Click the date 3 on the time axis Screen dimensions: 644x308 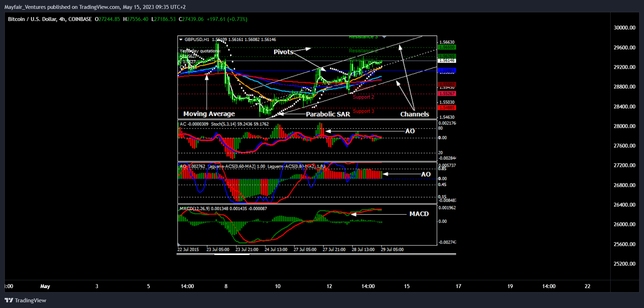pyautogui.click(x=97, y=286)
